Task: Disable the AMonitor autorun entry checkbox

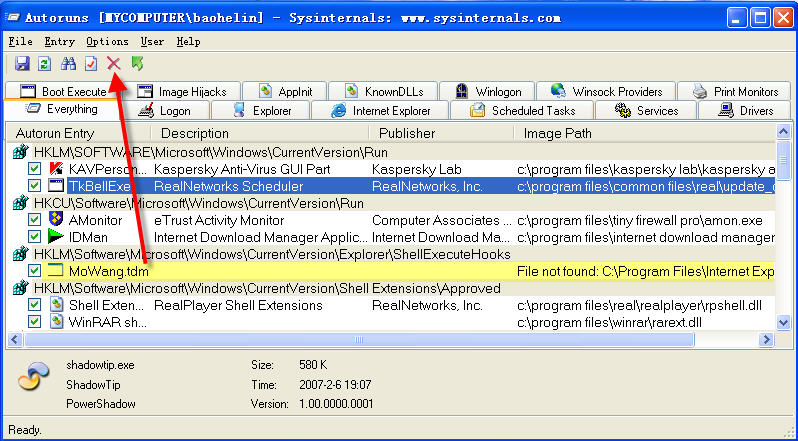Action: click(35, 220)
